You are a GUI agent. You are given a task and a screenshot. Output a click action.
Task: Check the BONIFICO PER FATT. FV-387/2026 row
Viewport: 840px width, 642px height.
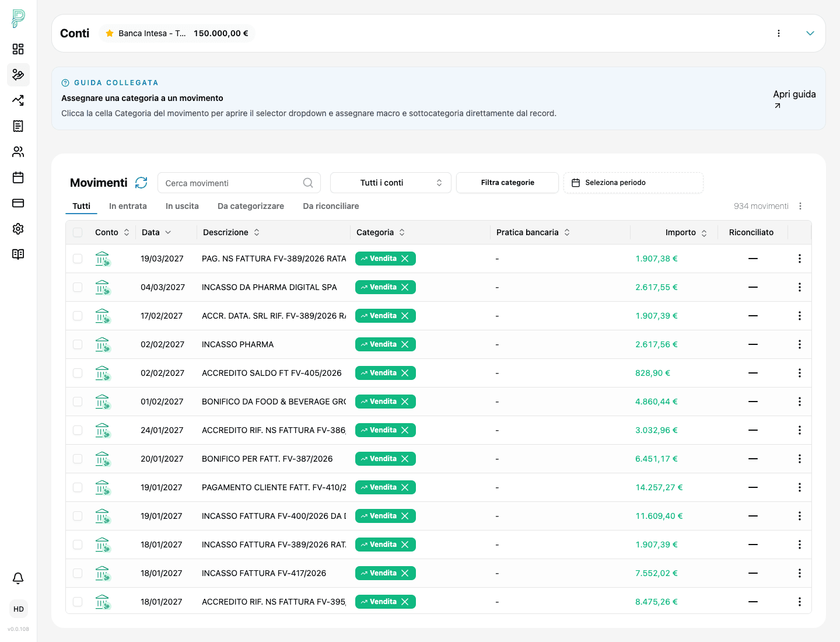[x=78, y=459]
